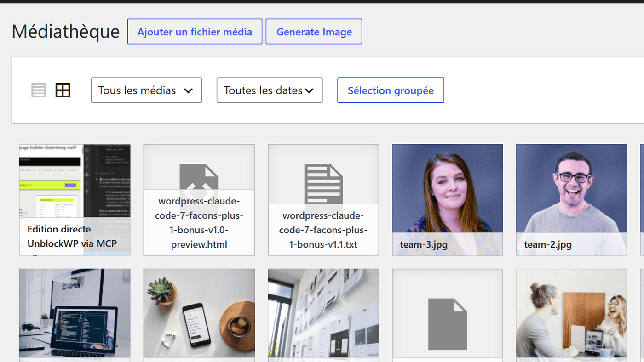Open the Tous les médias dropdown
The width and height of the screenshot is (644, 362).
(146, 90)
